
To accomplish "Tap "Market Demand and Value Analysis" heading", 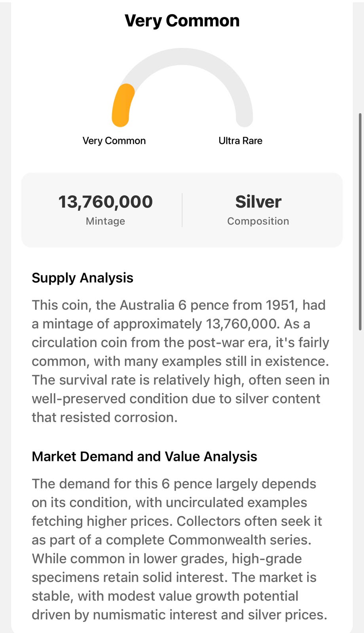I will click(144, 457).
